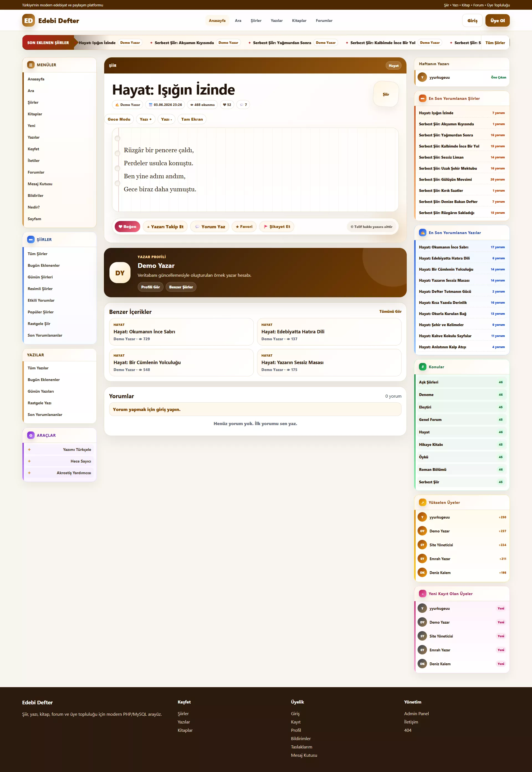Click the star icon beside Yazımı Türkçele
The height and width of the screenshot is (772, 532).
coord(29,450)
